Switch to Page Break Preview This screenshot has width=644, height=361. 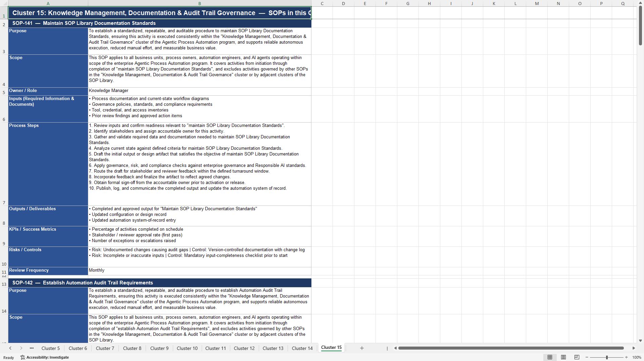tap(577, 357)
